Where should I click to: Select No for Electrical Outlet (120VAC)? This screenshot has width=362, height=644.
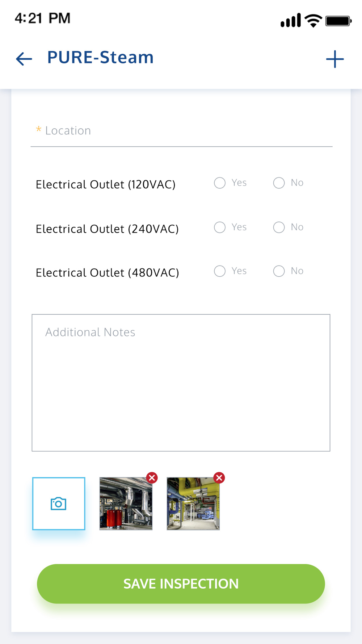coord(279,183)
